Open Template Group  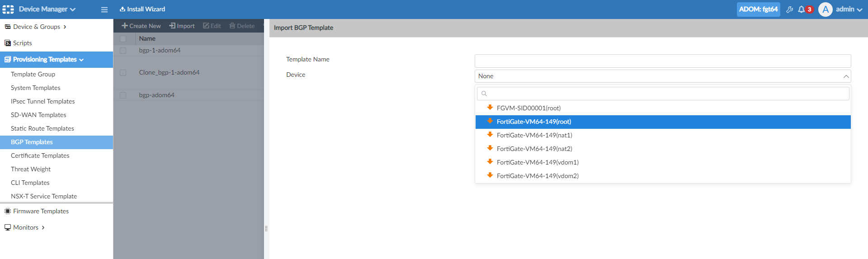(x=33, y=74)
